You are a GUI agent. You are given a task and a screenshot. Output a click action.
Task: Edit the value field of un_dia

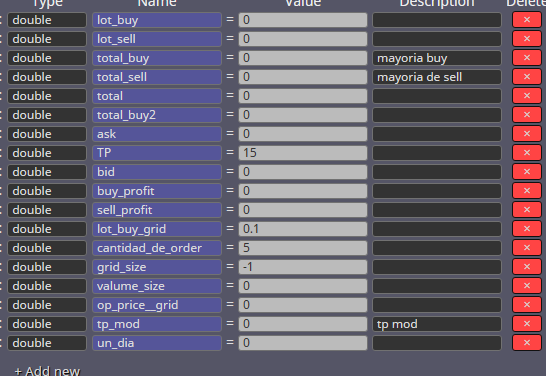tap(303, 343)
